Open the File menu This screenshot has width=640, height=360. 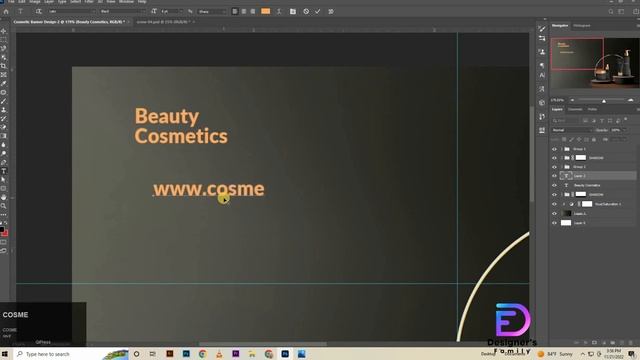pyautogui.click(x=11, y=2)
